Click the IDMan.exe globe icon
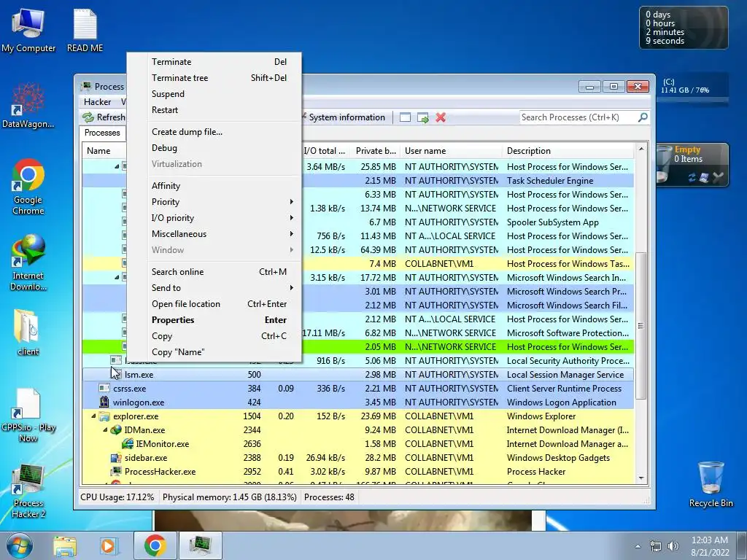Viewport: 747px width, 560px height. (116, 430)
